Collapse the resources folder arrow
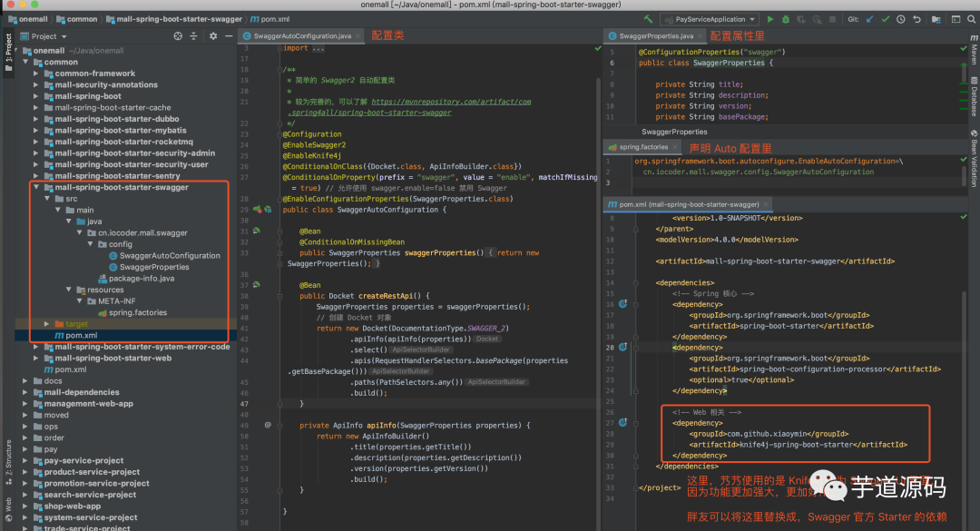Screen dimensions: 980x531 pyautogui.click(x=69, y=290)
